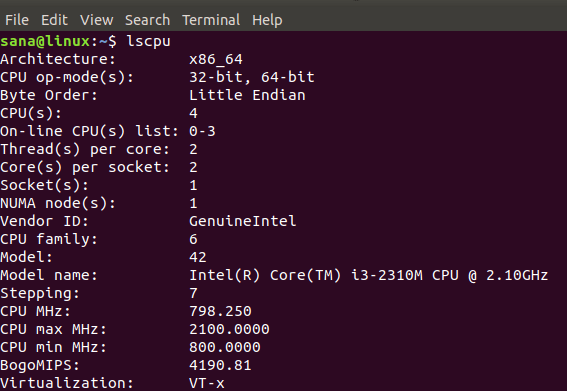Open the Terminal menu
The width and height of the screenshot is (567, 391).
click(211, 20)
